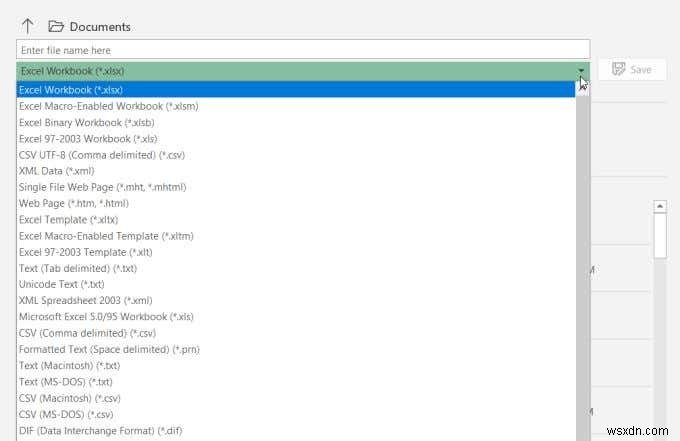Choose Excel Macro-Enabled Workbook (*.xlsm)
Screen dimensions: 680x441
(x=296, y=106)
